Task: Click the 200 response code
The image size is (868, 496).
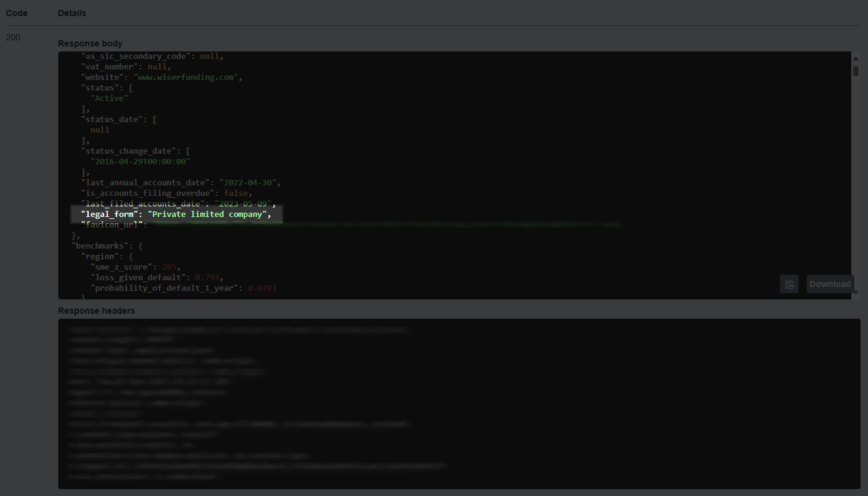Action: click(13, 37)
